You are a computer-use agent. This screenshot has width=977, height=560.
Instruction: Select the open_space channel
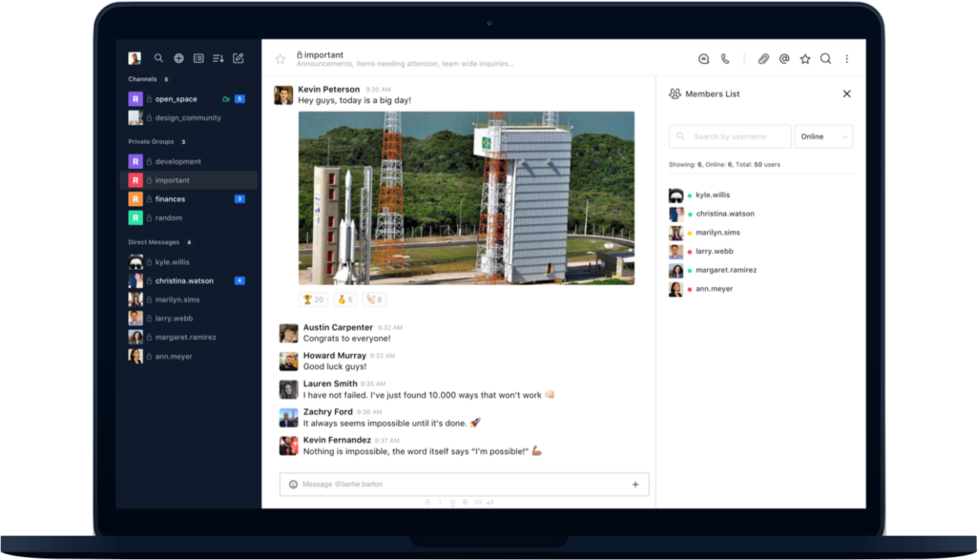coord(176,99)
